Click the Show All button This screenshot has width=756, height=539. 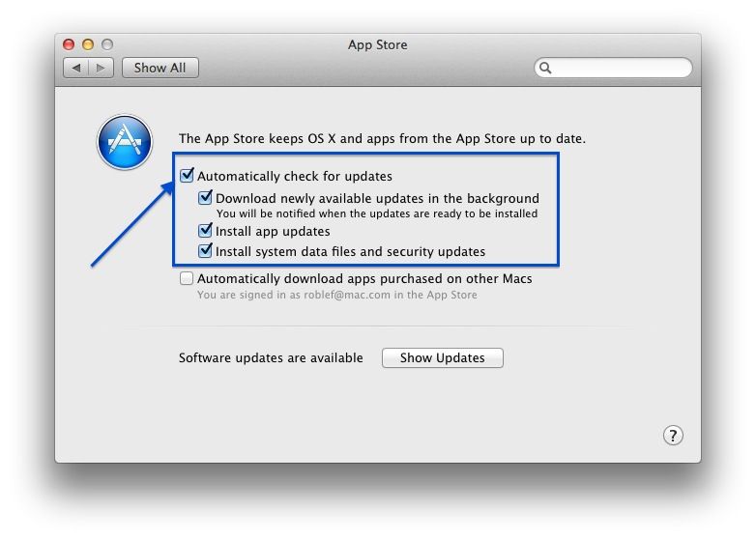[160, 68]
